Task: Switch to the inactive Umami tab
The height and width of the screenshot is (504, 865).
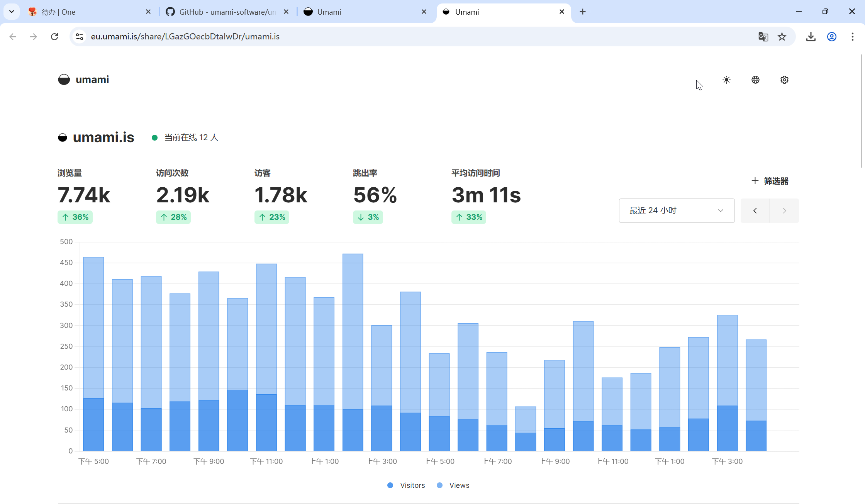Action: pyautogui.click(x=366, y=12)
